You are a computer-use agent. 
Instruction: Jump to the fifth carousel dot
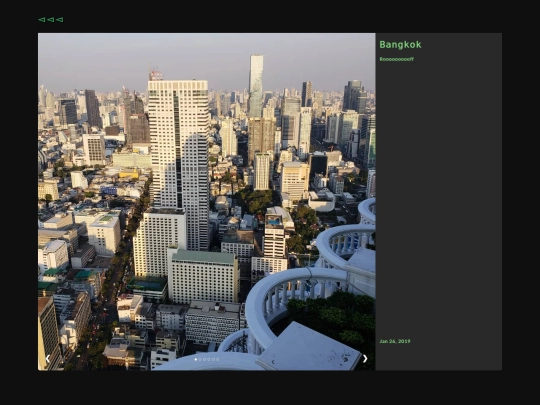[213, 360]
